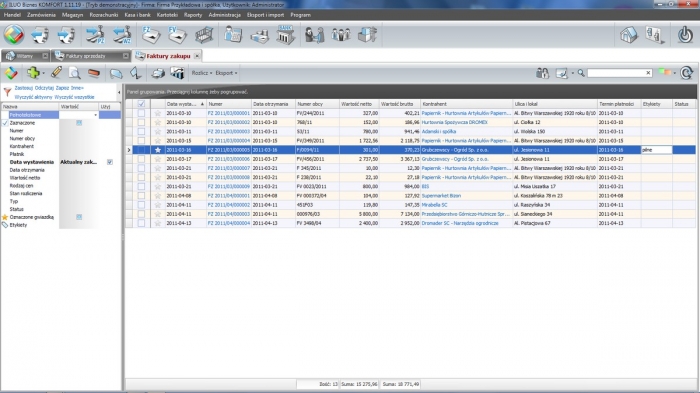Image resolution: width=700 pixels, height=393 pixels.
Task: Toggle the star on invoice FZ 2011/03/000005
Action: coord(158,150)
